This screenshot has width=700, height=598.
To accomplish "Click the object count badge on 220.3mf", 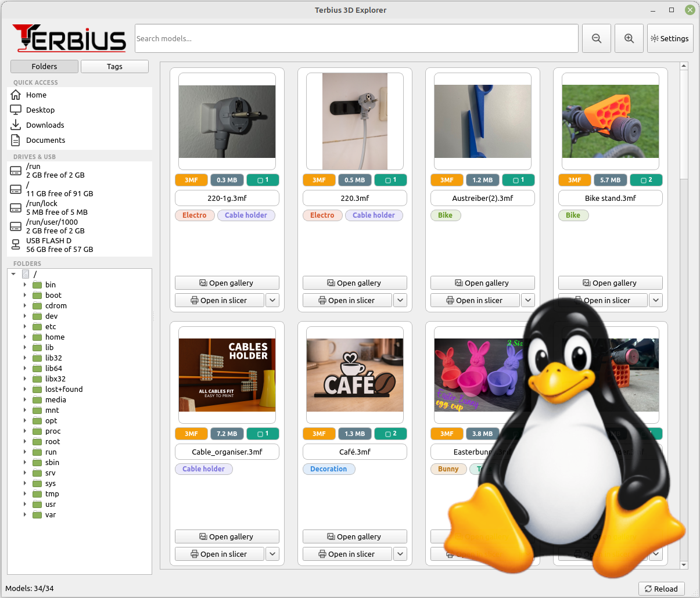I will [390, 180].
